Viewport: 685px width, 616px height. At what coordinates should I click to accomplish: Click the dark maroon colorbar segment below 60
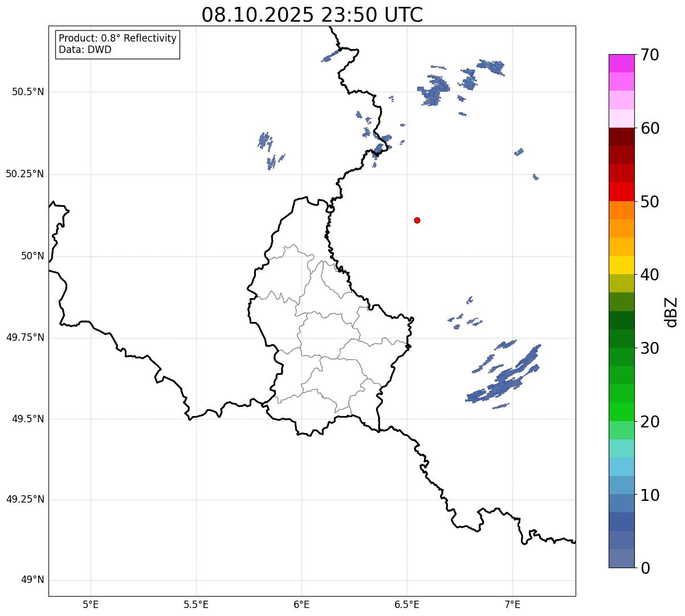[621, 137]
